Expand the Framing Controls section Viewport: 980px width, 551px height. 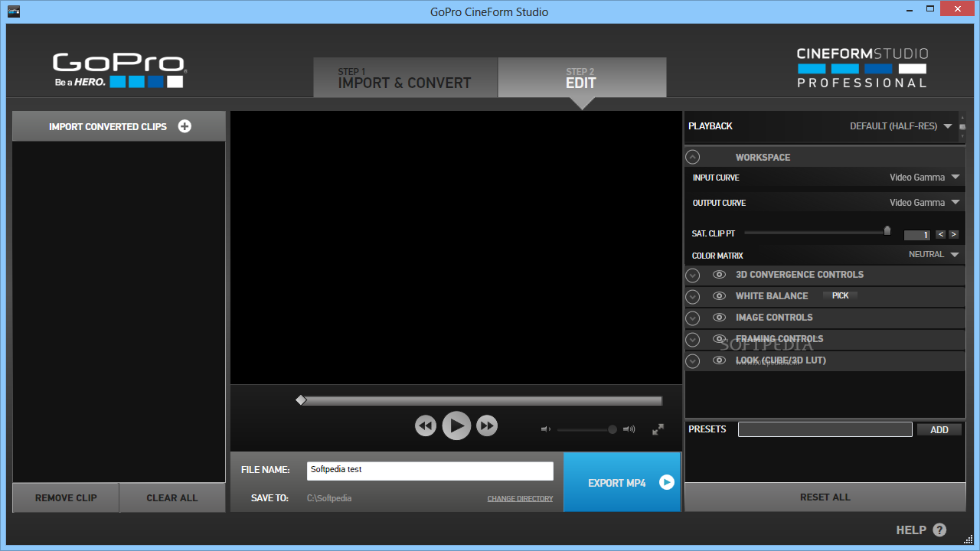pyautogui.click(x=693, y=340)
